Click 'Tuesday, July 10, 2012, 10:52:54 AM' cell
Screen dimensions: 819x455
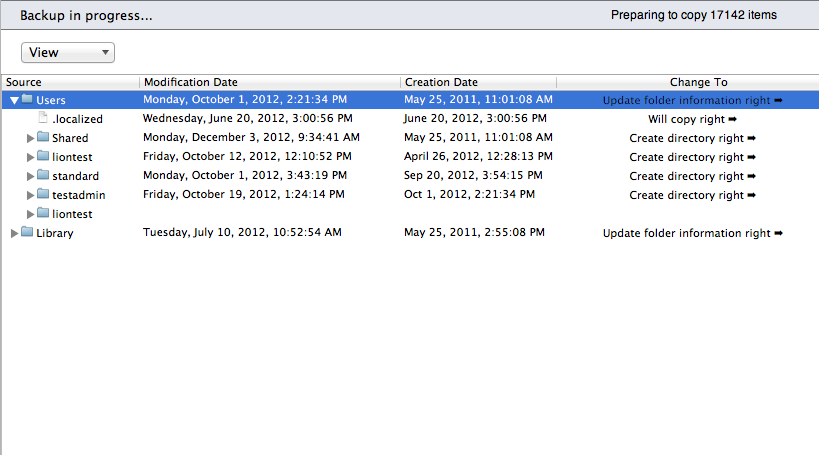[x=242, y=232]
